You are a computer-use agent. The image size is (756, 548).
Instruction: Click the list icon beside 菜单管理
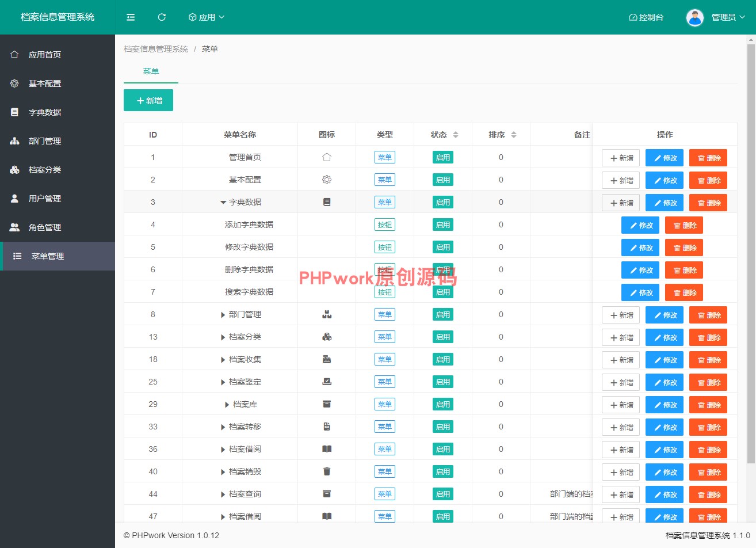(17, 256)
